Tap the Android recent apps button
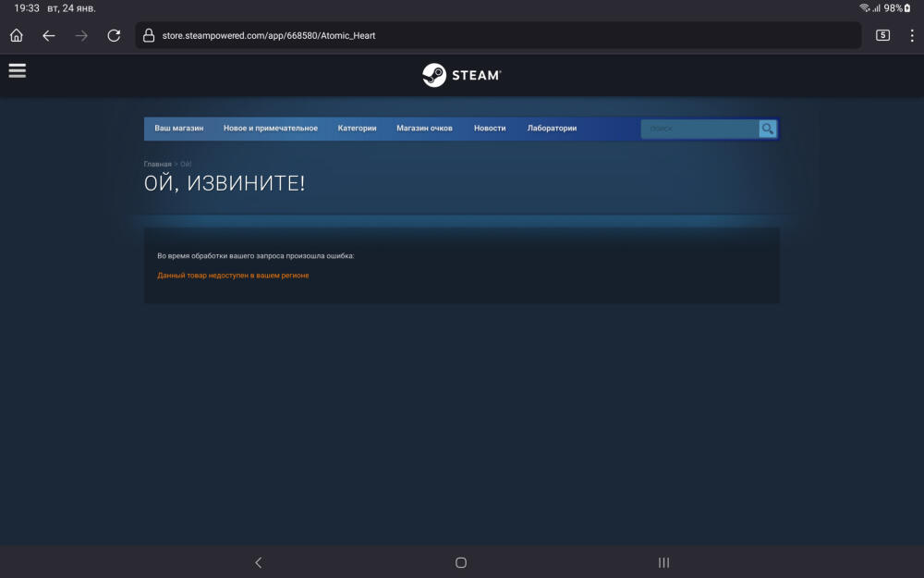This screenshot has height=578, width=924. tap(663, 562)
